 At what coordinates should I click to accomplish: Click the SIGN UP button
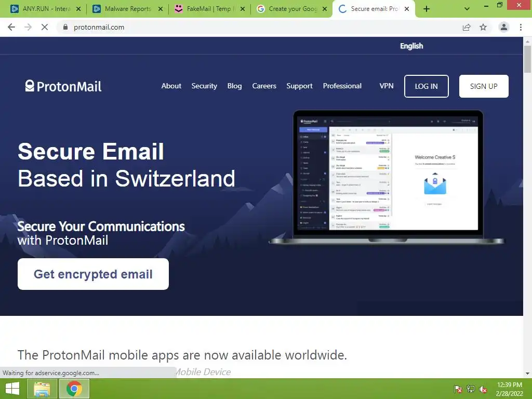point(484,86)
